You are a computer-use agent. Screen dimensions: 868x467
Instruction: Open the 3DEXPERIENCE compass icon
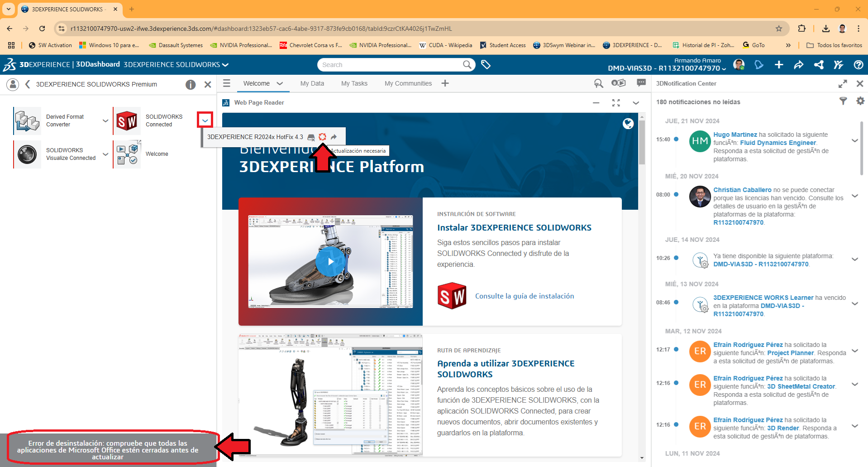point(10,64)
